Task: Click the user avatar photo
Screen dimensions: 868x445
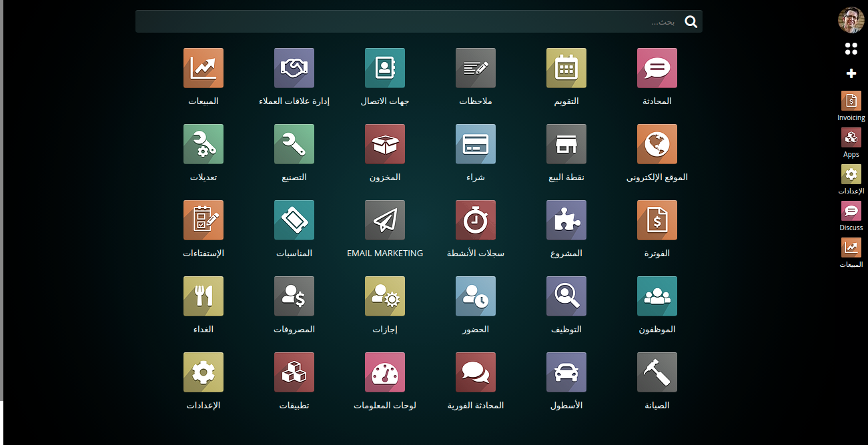Action: tap(851, 20)
